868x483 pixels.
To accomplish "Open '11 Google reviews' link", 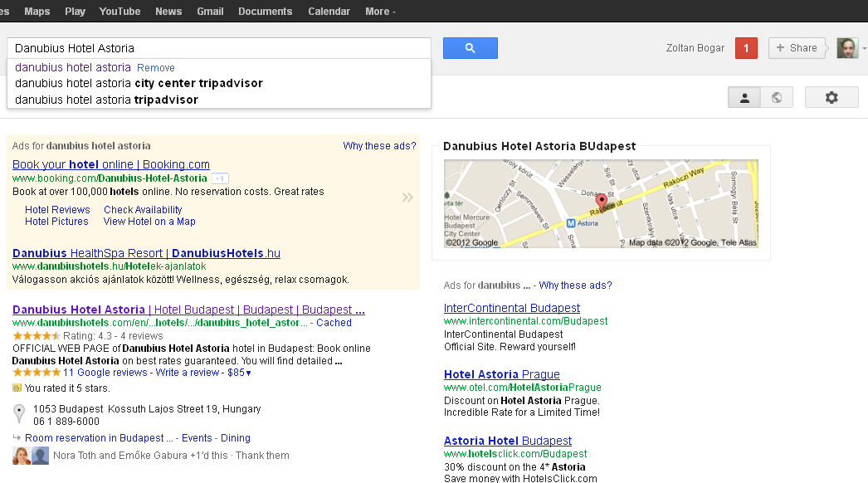I will pos(105,373).
